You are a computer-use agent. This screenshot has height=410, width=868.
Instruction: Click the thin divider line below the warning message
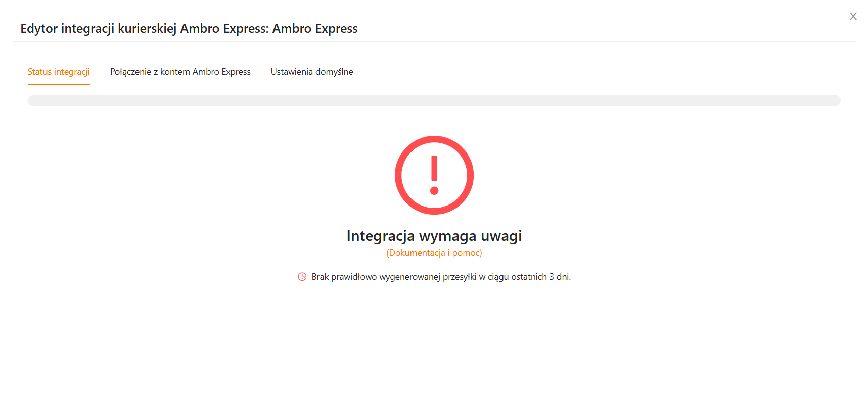(x=434, y=309)
